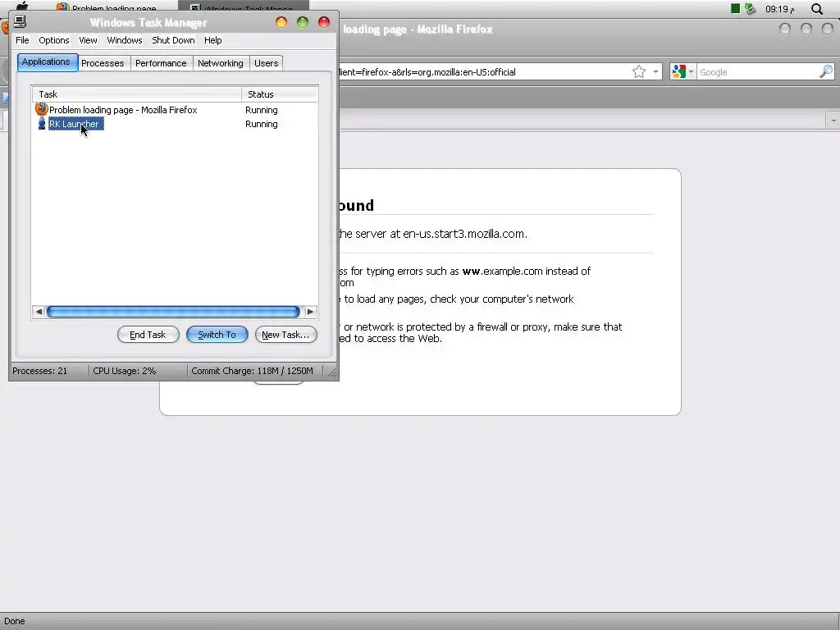Open the Shut Down menu
Screen dimensions: 840x630
173,40
